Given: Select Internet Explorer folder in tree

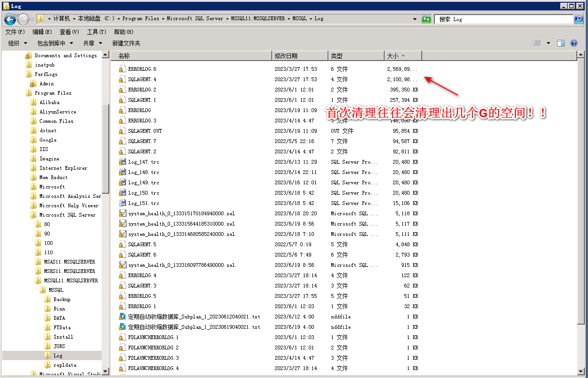Looking at the screenshot, I should pos(63,168).
